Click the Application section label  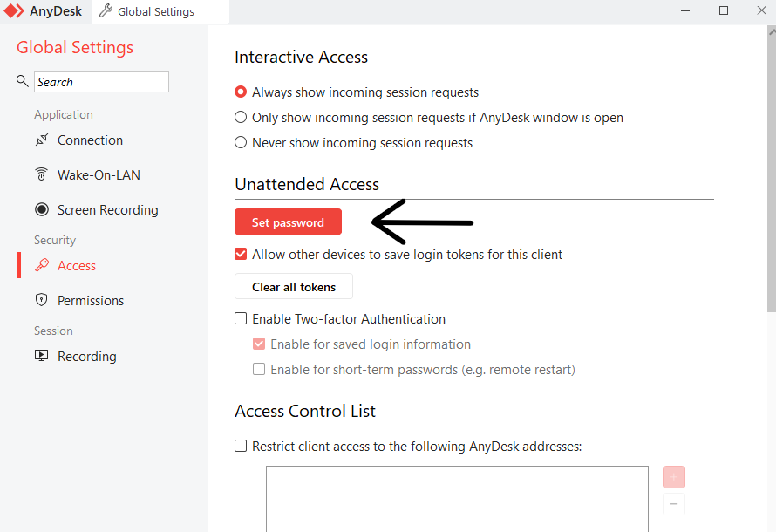64,114
